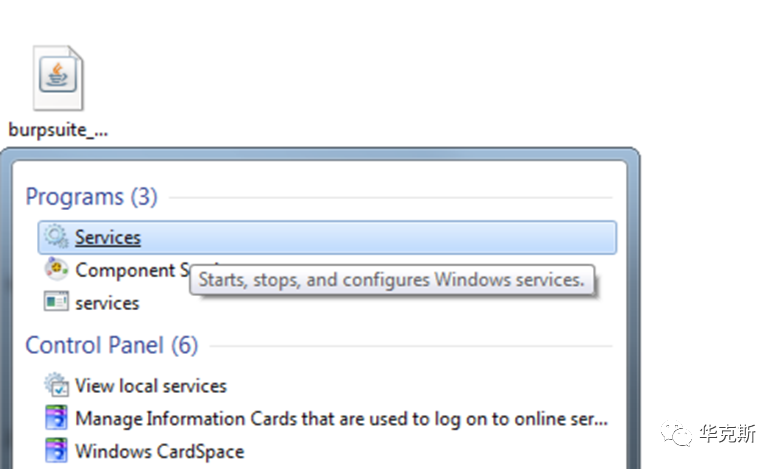Click the Manage Information Cards icon
This screenshot has width=781, height=469.
pyautogui.click(x=56, y=418)
